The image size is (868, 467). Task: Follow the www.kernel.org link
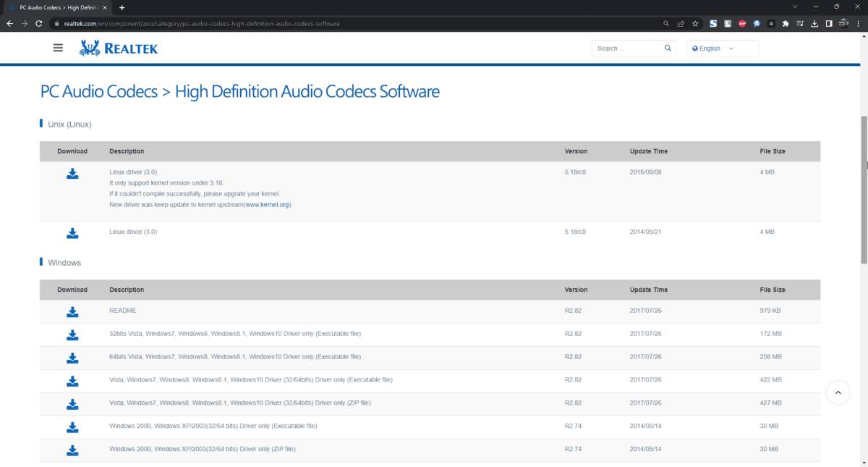[267, 205]
